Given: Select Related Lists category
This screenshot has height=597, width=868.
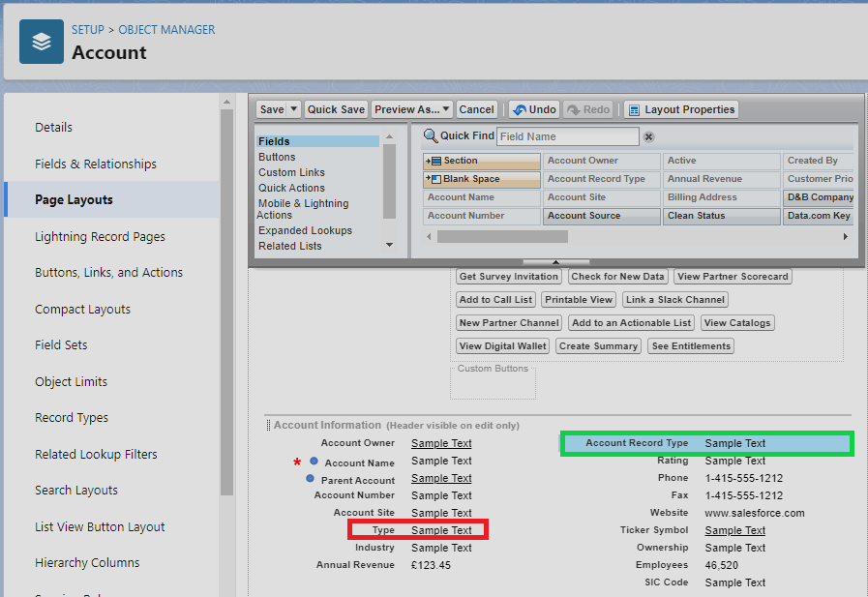Looking at the screenshot, I should pos(290,246).
